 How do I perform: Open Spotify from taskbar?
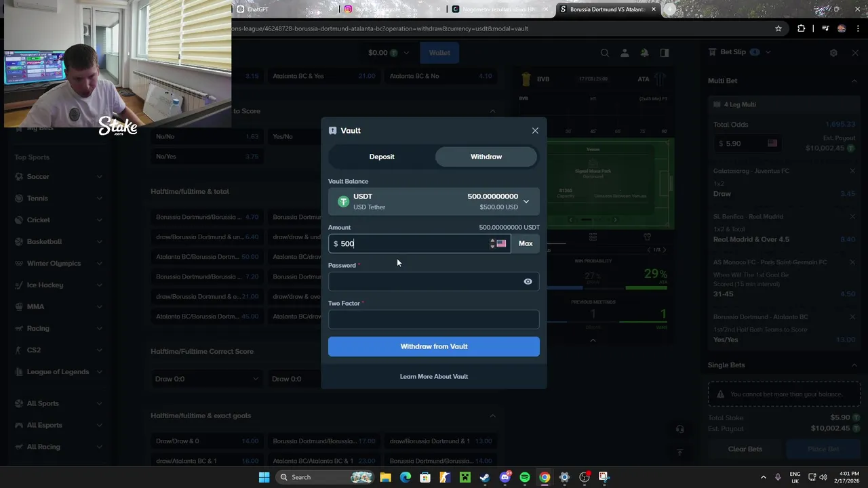524,477
